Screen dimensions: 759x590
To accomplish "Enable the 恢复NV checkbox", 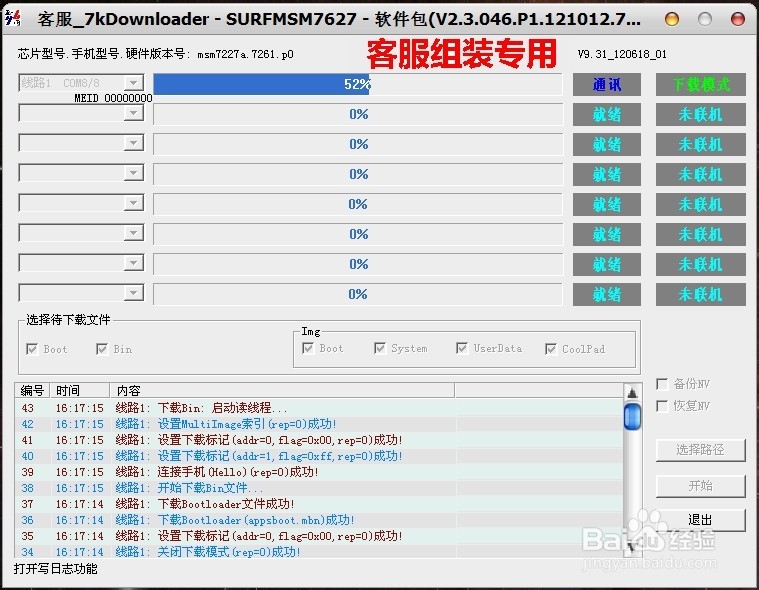I will (x=662, y=406).
